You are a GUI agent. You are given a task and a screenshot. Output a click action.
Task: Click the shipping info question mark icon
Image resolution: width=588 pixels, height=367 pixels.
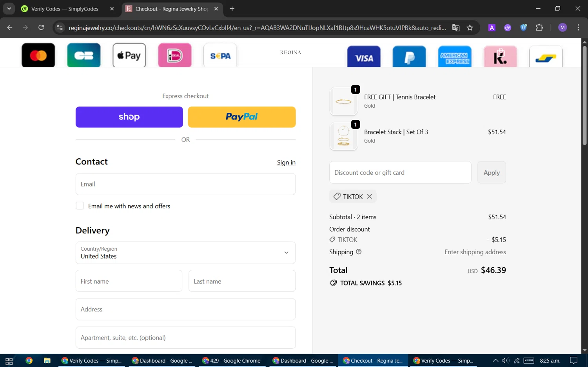[359, 252]
